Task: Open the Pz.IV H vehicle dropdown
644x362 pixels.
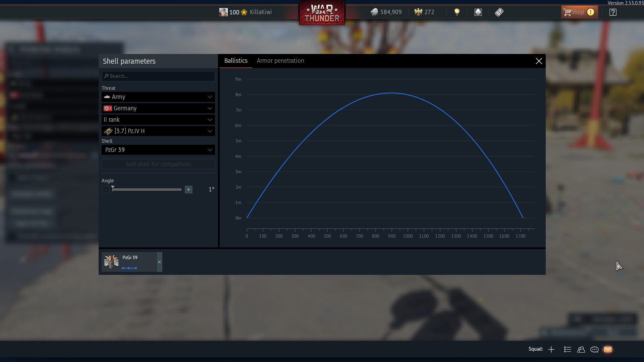Action: coord(158,131)
